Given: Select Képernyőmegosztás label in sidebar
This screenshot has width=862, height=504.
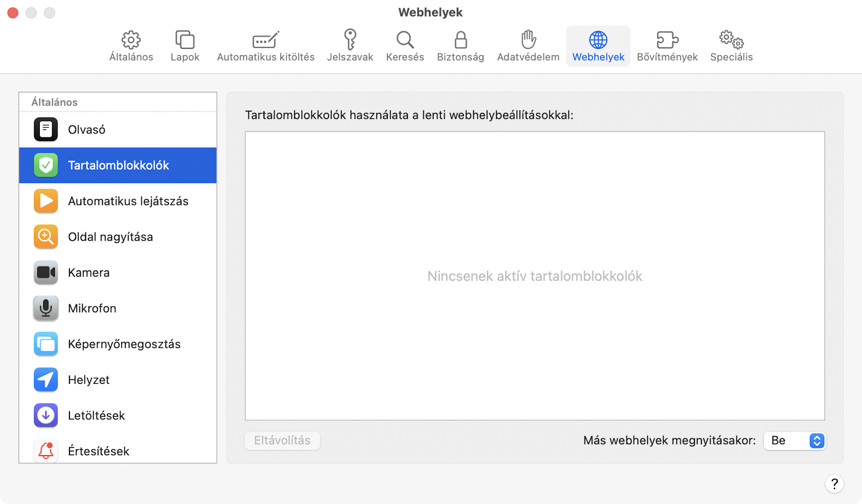Looking at the screenshot, I should click(x=124, y=344).
